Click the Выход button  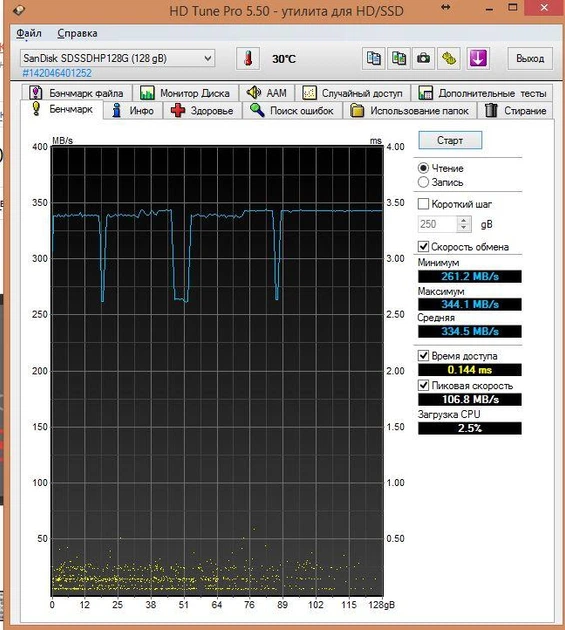(530, 59)
